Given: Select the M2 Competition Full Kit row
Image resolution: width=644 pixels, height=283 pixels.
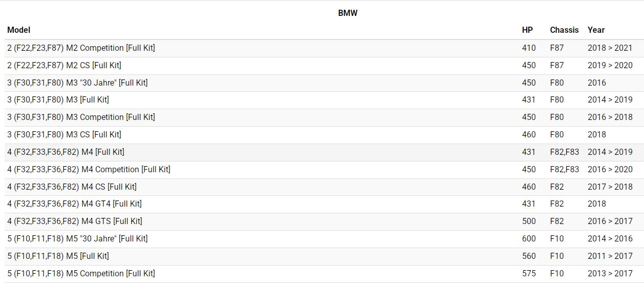Looking at the screenshot, I should pos(81,48).
